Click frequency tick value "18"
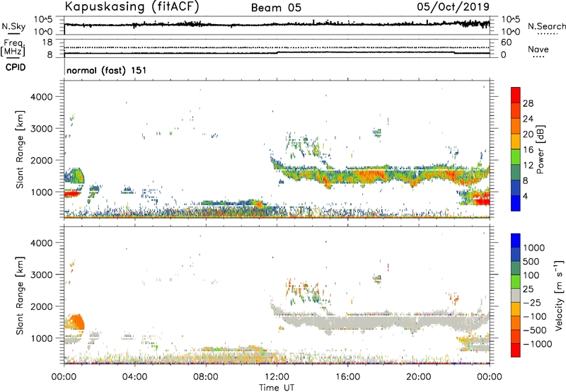Screen dimensions: 566x392 click(47, 42)
